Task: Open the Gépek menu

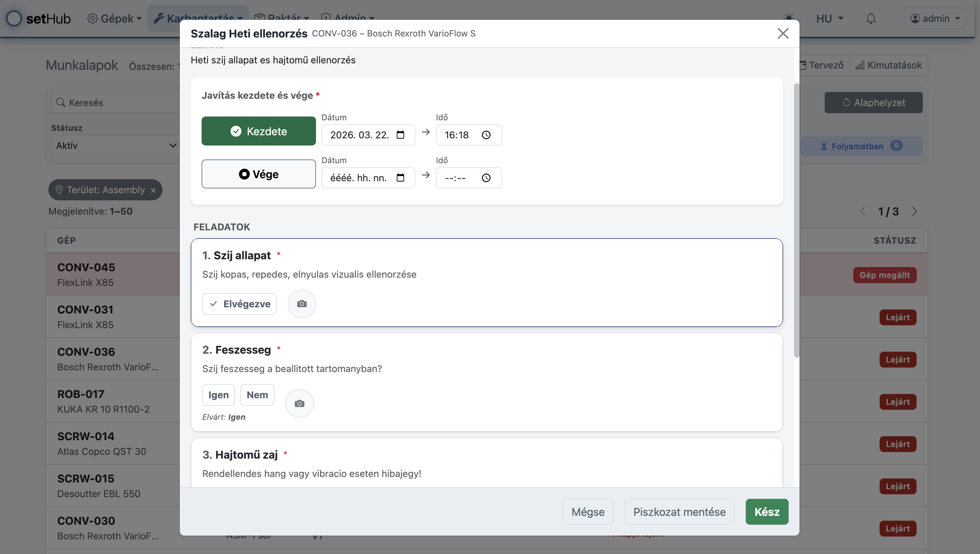Action: 114,18
